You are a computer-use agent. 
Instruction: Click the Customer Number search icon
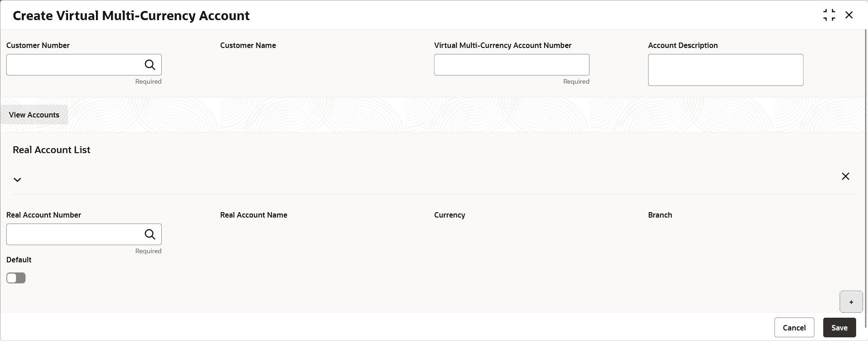(150, 65)
